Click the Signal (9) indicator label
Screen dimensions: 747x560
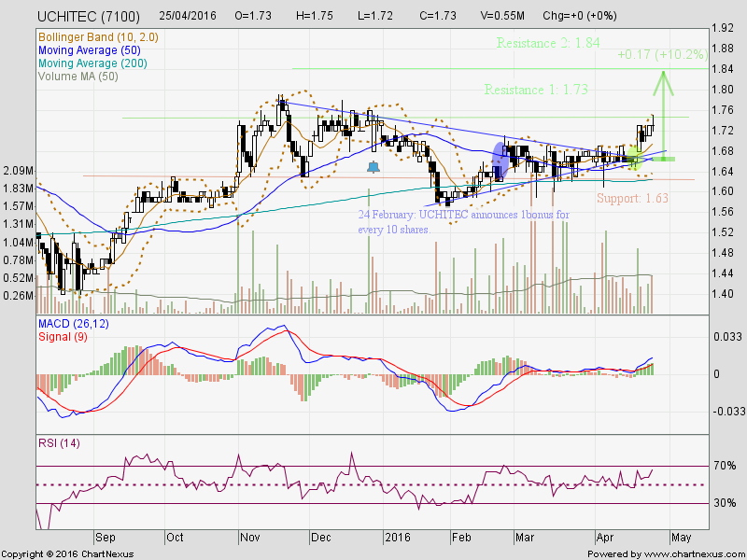63,337
